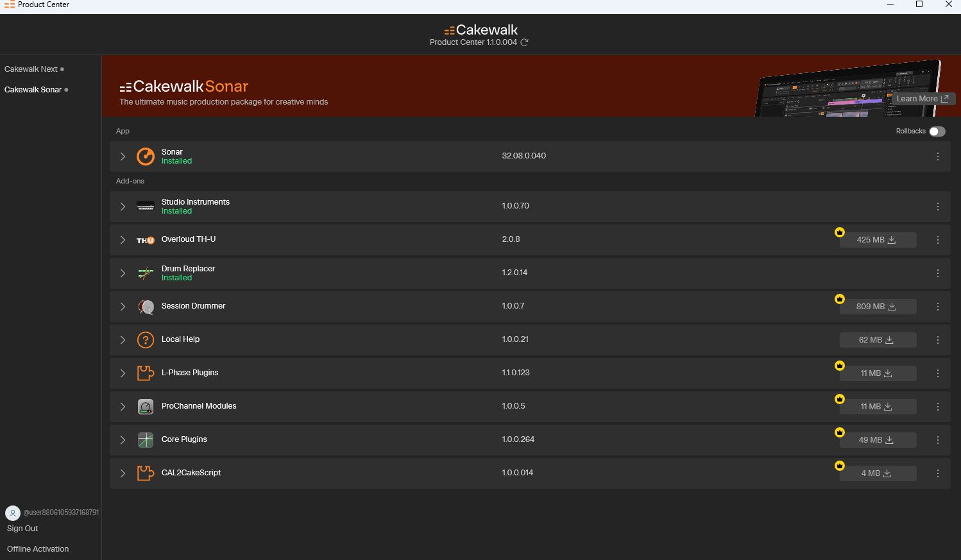Viewport: 961px width, 560px height.
Task: Switch to Cakewalk Next in sidebar
Action: (31, 69)
